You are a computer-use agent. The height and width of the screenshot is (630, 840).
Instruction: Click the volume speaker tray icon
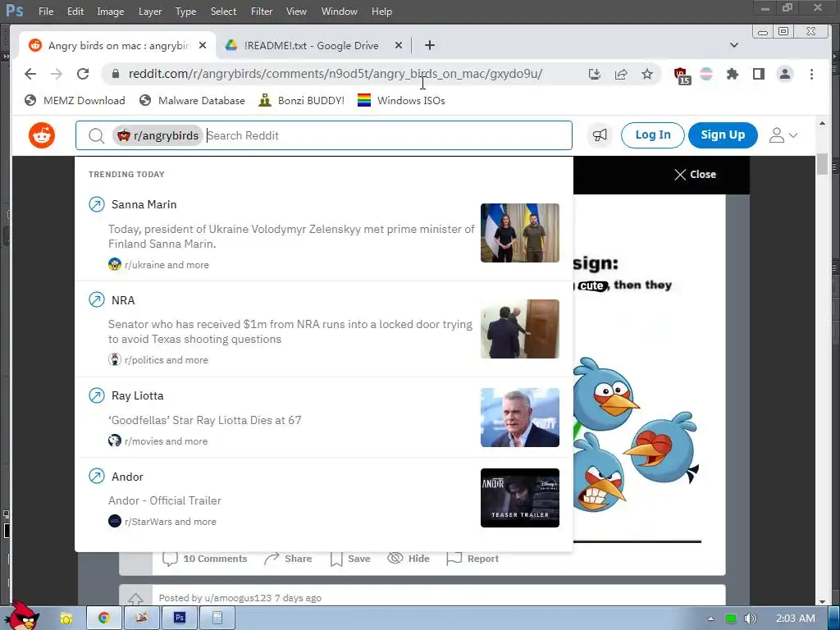[x=750, y=619]
